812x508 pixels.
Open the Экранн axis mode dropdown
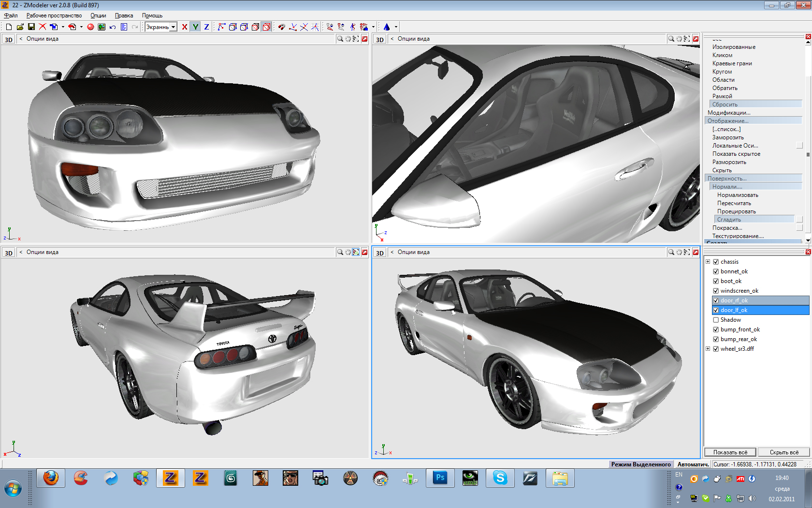[173, 27]
